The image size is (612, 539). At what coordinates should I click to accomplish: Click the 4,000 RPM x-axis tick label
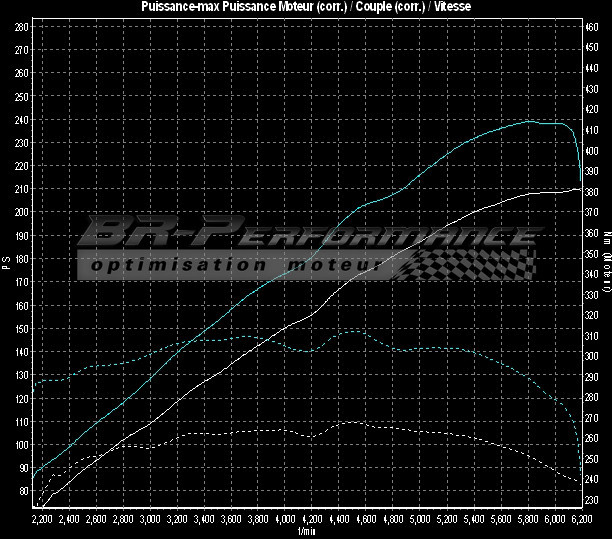[285, 521]
